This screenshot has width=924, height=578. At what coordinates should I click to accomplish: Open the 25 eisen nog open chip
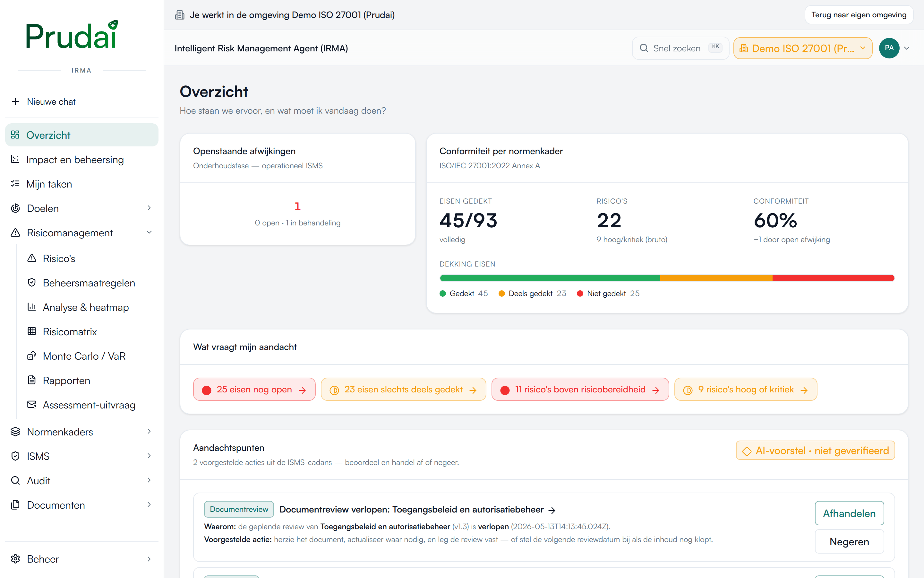[x=254, y=389]
